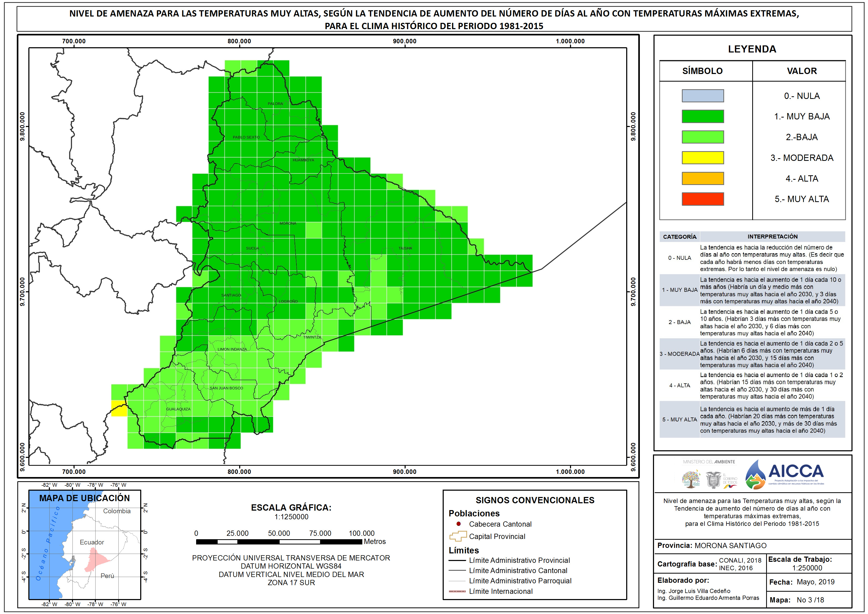Click the Mapa de Ubicación inset map
This screenshot has height=614, width=868.
(85, 545)
